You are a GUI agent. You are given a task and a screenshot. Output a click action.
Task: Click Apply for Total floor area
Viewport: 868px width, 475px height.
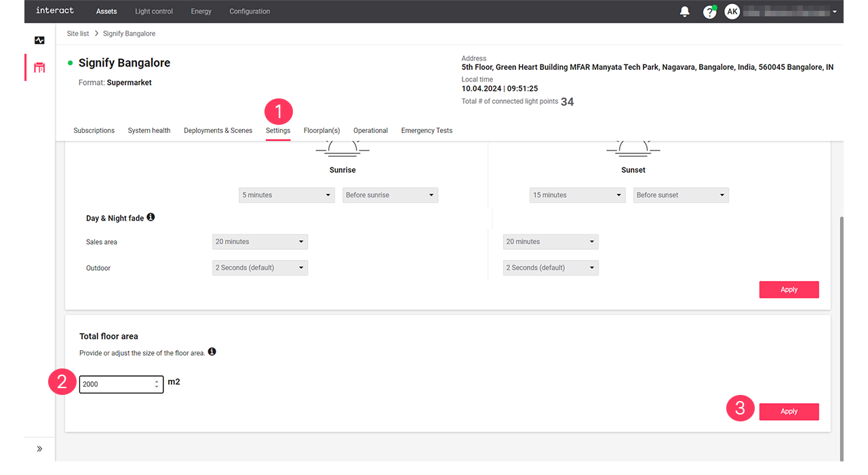coord(789,412)
